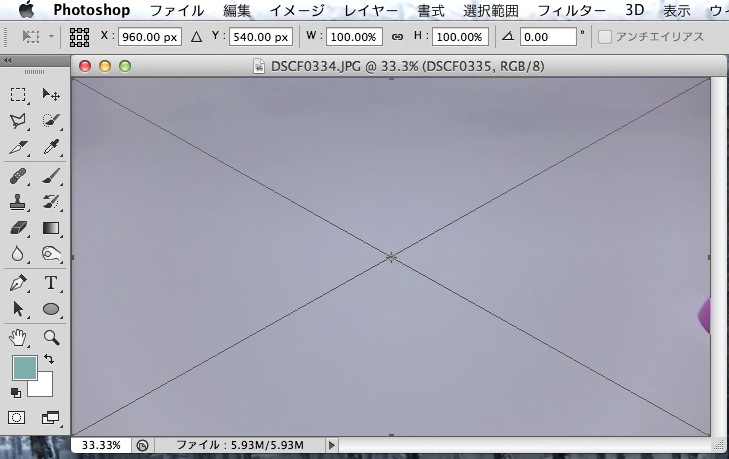Click the 33.33% zoom level field
The width and height of the screenshot is (729, 459).
(101, 445)
